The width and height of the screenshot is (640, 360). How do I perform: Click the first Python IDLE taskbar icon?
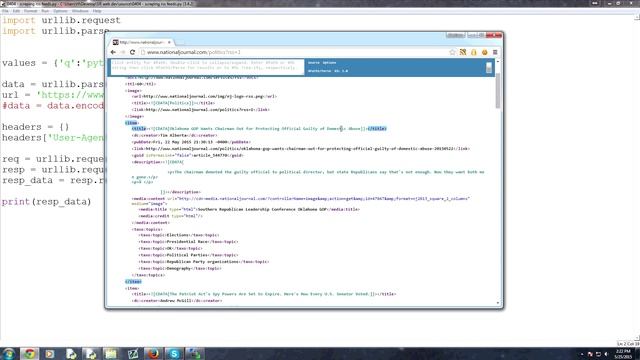(71, 353)
